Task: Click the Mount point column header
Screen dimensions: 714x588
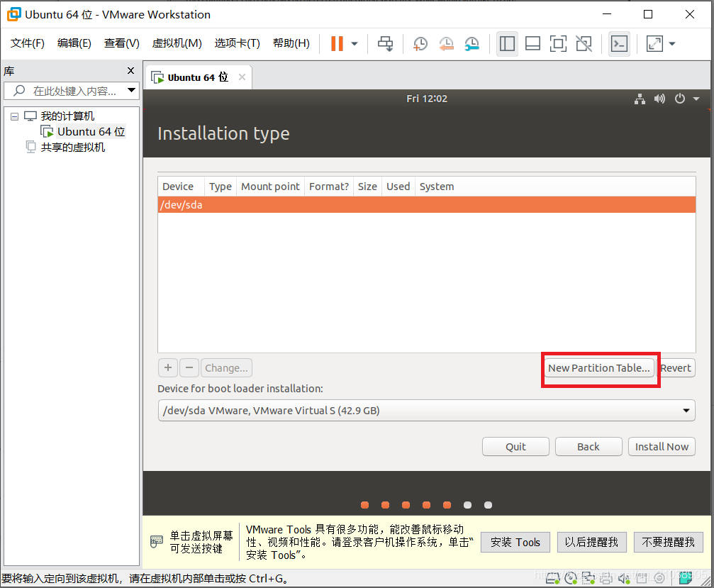Action: click(270, 187)
